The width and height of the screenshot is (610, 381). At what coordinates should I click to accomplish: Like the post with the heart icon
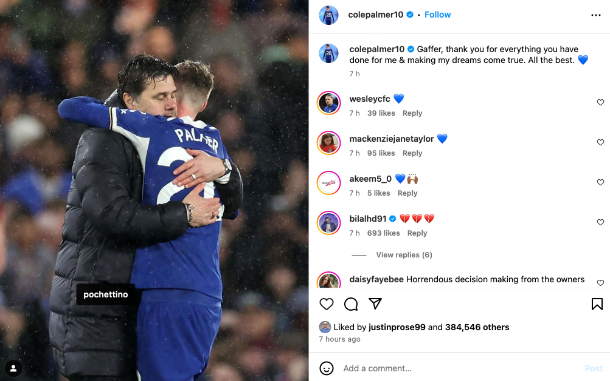[x=326, y=304]
